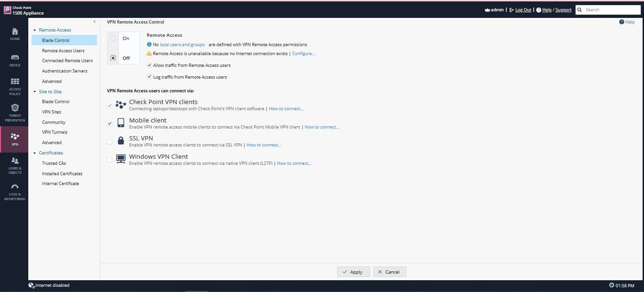Open Remote Access Users page
The image size is (644, 292).
pyautogui.click(x=63, y=50)
